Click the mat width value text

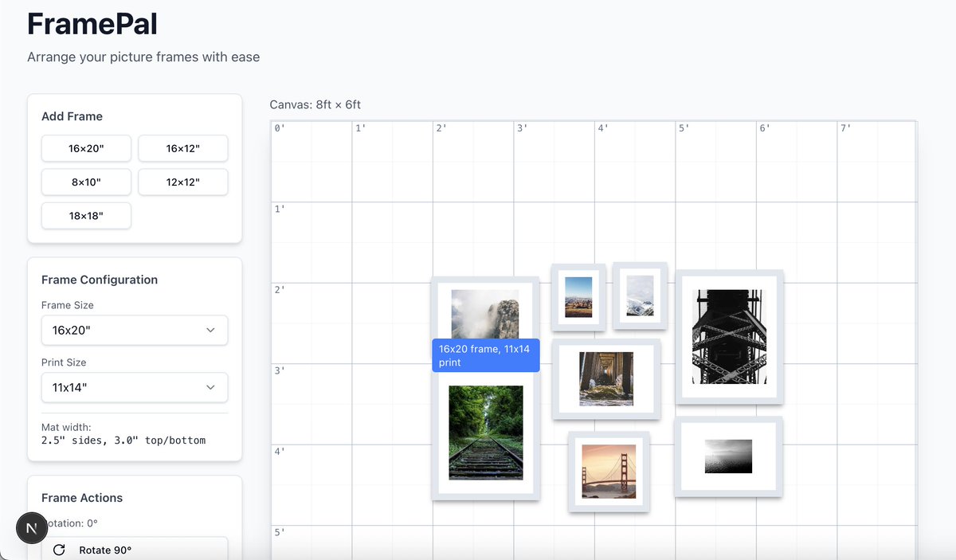click(123, 440)
